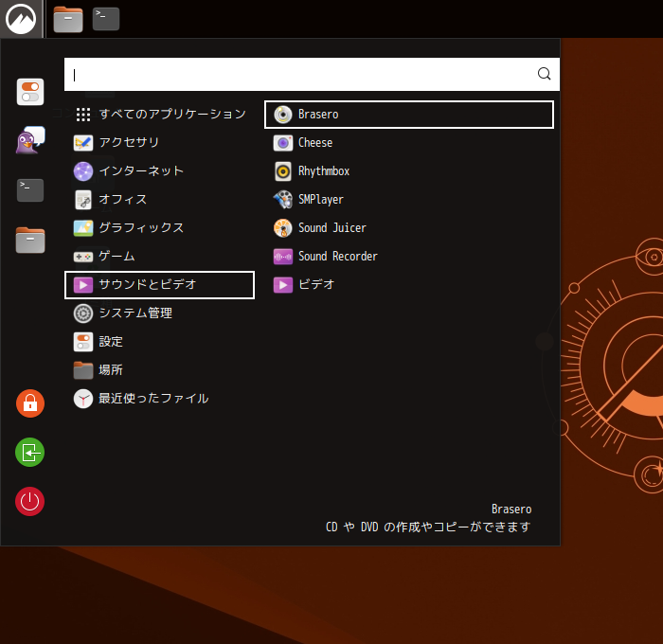Click the Cheese text label

pos(315,143)
